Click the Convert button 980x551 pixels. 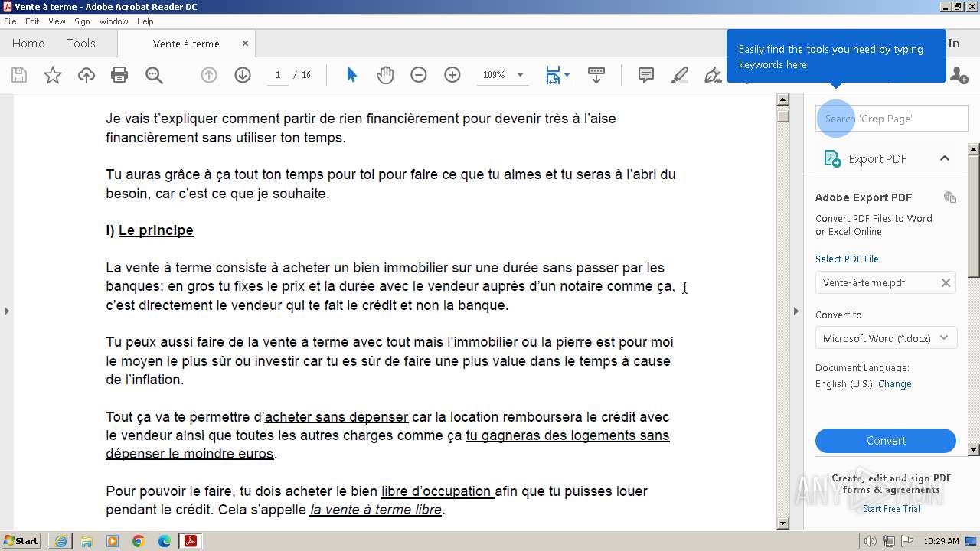[x=886, y=441]
